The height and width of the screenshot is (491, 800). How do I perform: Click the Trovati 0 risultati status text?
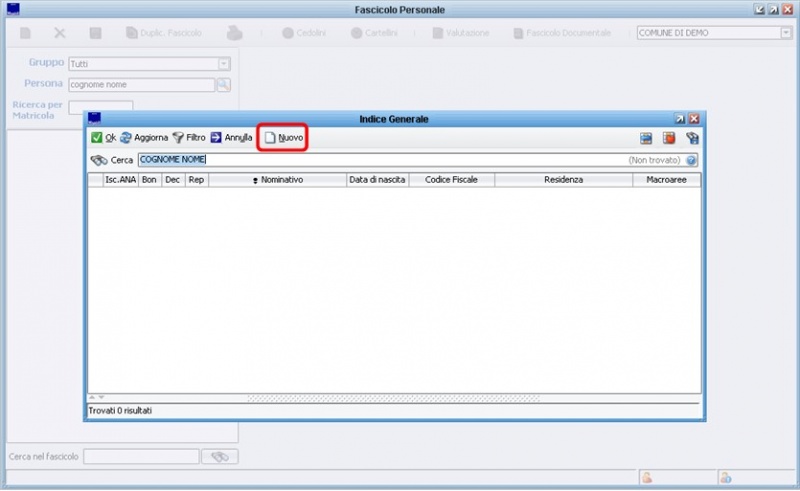coord(120,410)
